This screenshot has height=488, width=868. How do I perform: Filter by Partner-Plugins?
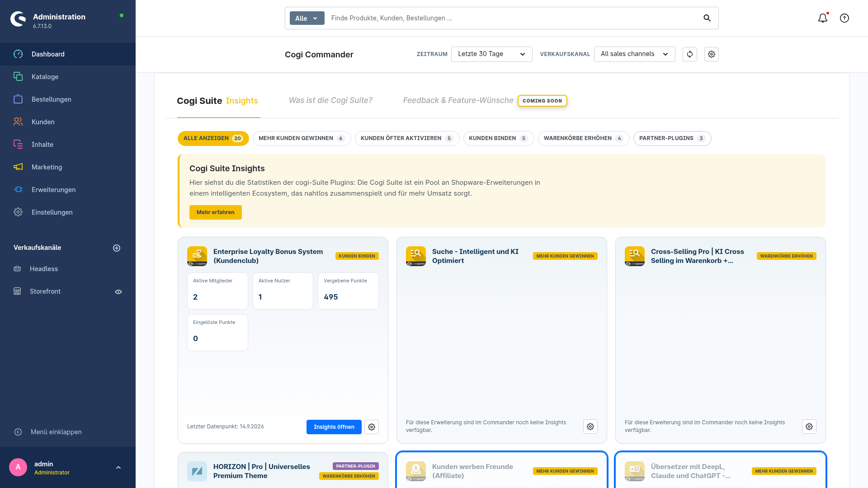(672, 138)
